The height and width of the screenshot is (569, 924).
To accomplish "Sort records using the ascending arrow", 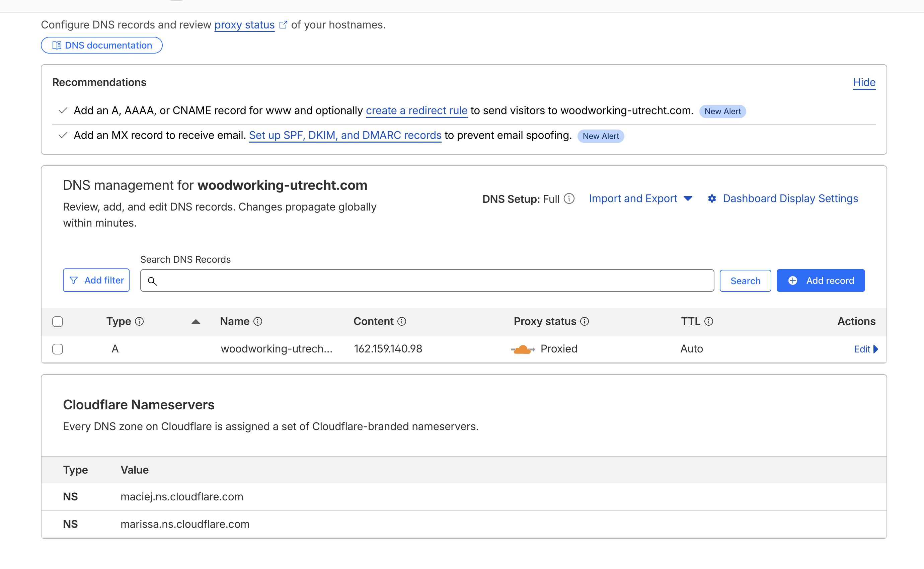I will click(x=196, y=322).
